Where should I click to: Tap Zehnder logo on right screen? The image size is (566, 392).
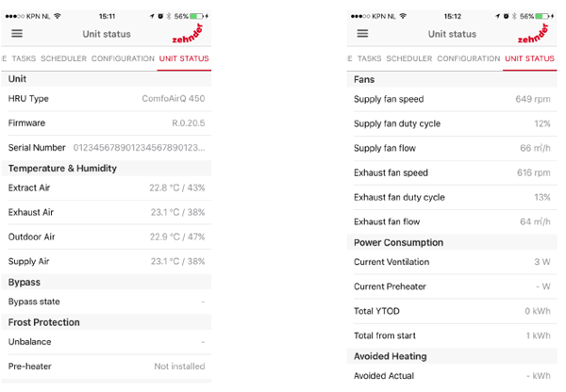(533, 34)
